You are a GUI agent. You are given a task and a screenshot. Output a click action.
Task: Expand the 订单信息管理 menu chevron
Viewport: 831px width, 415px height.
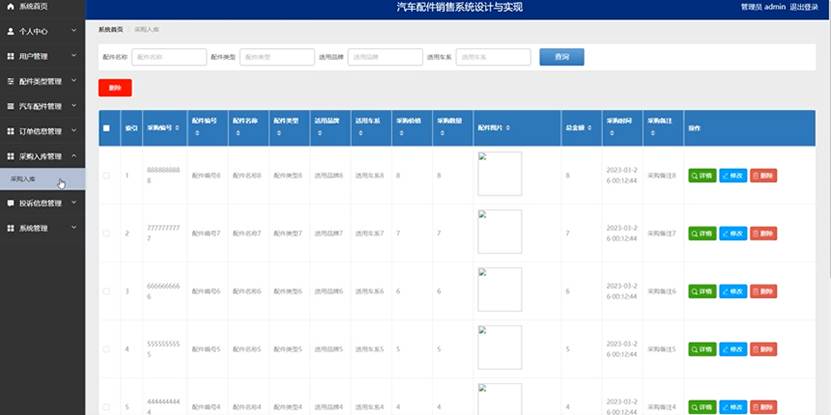click(x=74, y=130)
